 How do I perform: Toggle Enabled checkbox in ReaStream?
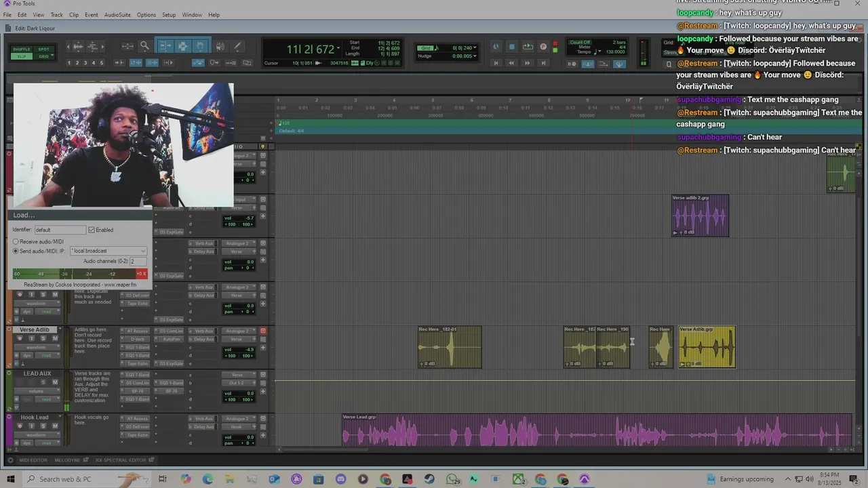click(92, 230)
